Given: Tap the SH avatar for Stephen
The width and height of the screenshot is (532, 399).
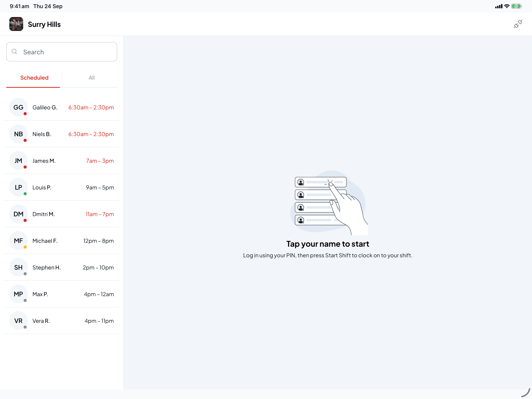Looking at the screenshot, I should (x=19, y=267).
